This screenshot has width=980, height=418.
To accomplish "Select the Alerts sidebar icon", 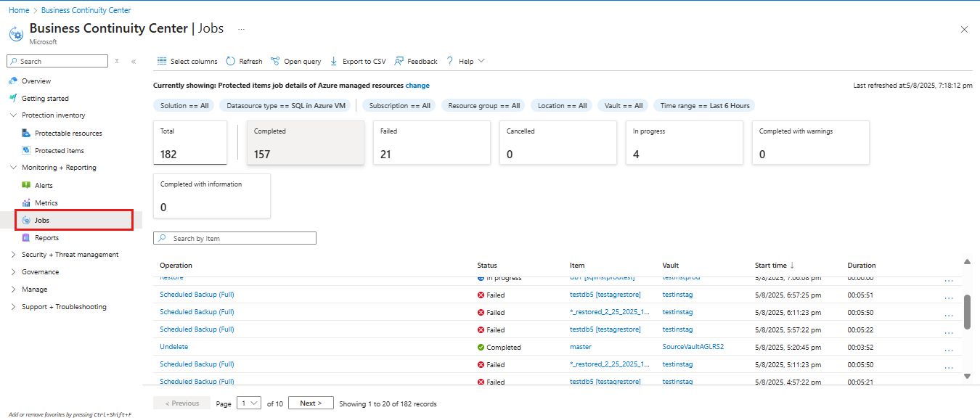I will [x=26, y=185].
